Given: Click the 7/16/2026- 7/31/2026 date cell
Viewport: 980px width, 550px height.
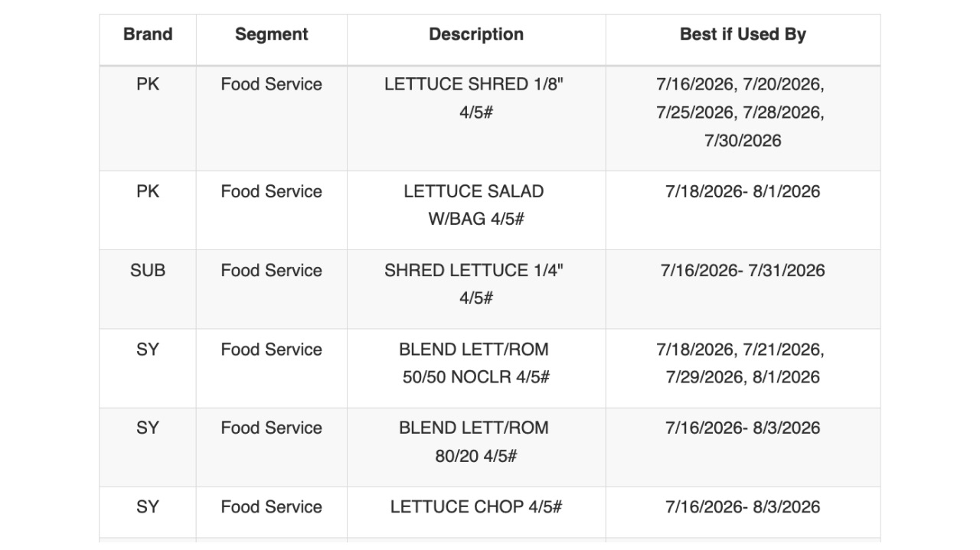Looking at the screenshot, I should (743, 289).
